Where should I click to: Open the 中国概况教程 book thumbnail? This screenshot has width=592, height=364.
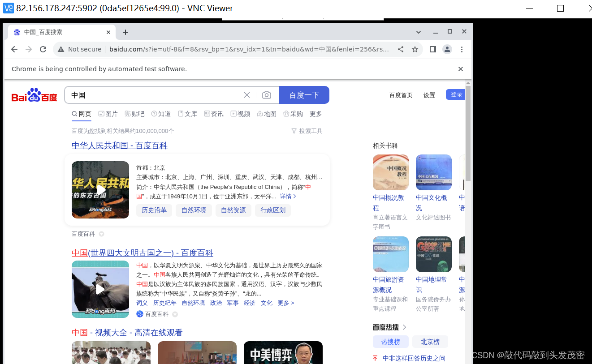pos(390,172)
